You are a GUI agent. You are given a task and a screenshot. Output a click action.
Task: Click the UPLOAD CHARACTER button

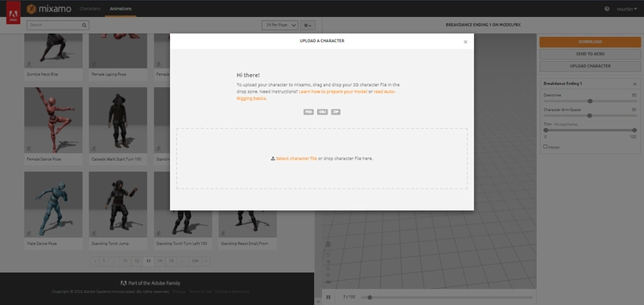tap(590, 66)
